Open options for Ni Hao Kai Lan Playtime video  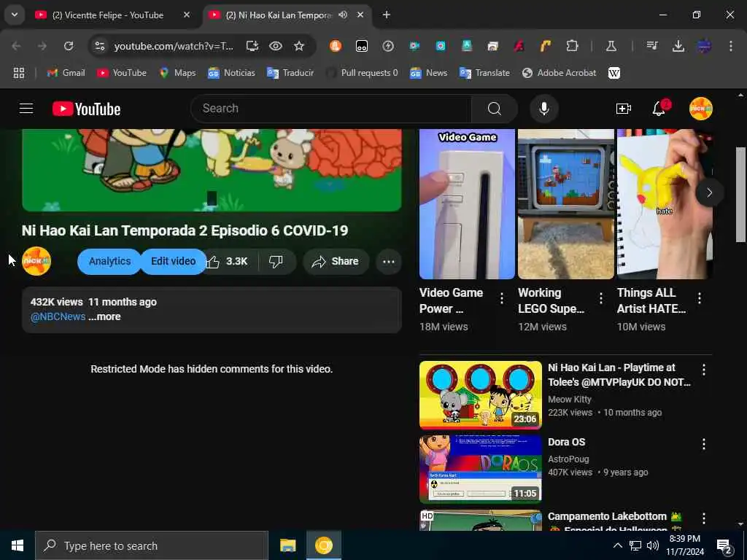click(704, 370)
